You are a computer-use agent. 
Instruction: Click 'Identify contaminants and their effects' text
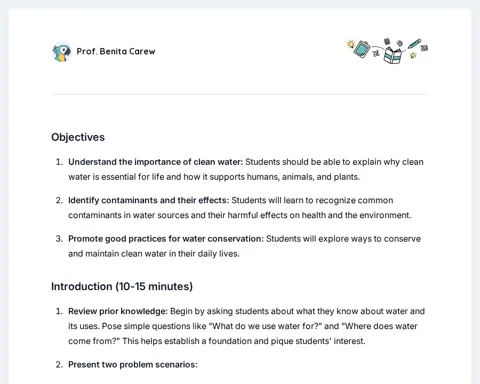148,200
